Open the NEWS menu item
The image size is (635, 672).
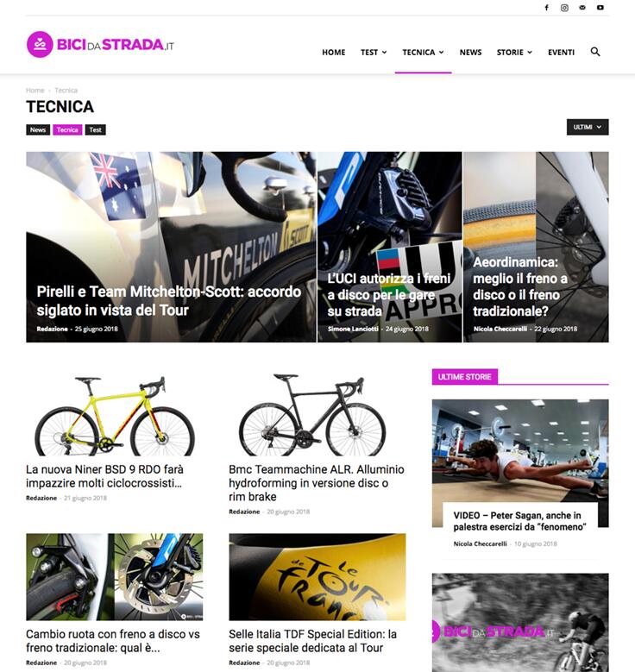click(x=470, y=53)
